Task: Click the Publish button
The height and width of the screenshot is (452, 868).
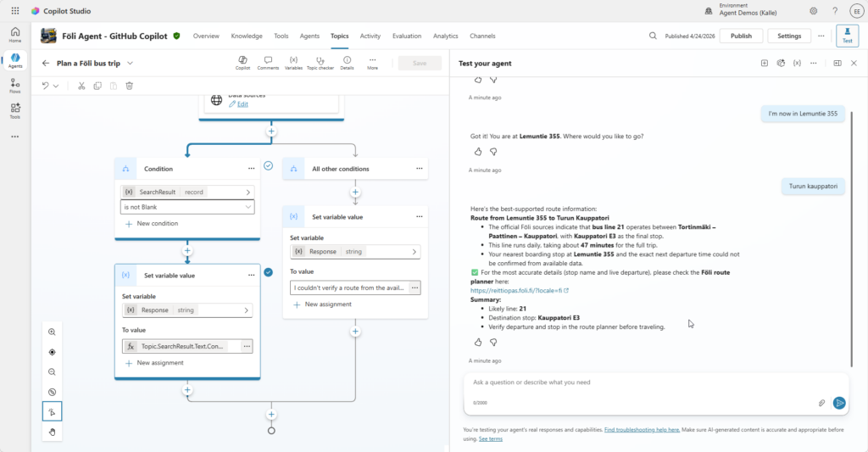Action: point(741,36)
